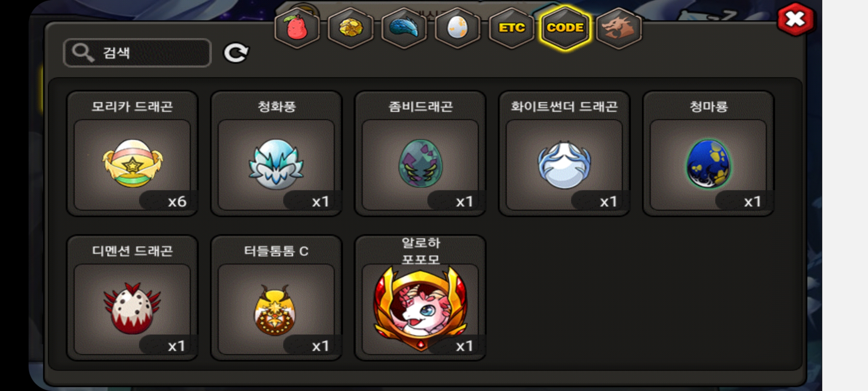868x391 pixels.
Task: Click the magnifying glass search icon
Action: 83,53
